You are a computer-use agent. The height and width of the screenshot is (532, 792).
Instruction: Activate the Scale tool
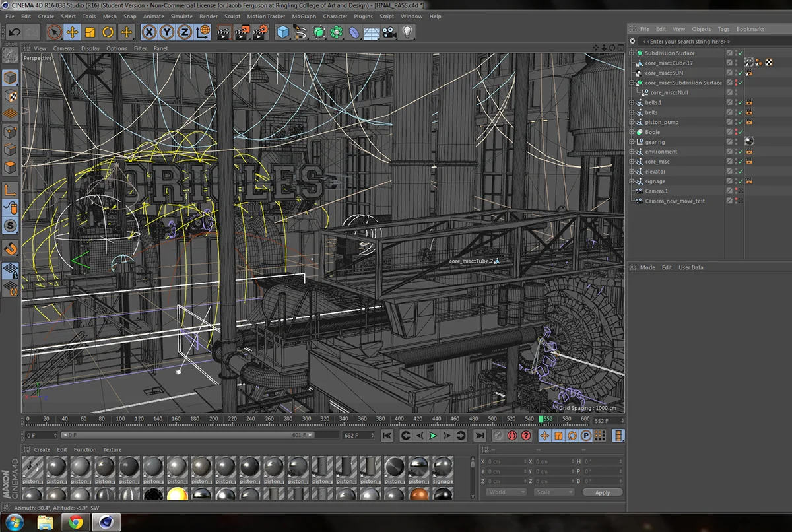pos(90,32)
